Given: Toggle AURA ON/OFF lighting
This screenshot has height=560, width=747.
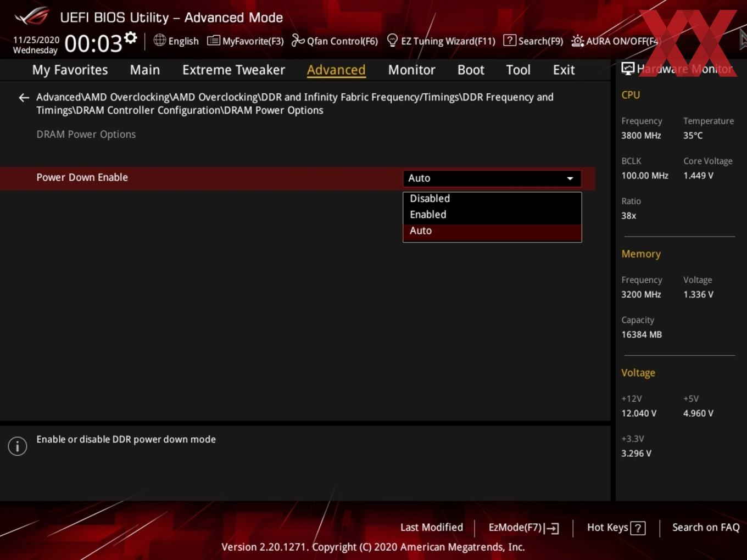Looking at the screenshot, I should click(x=615, y=41).
